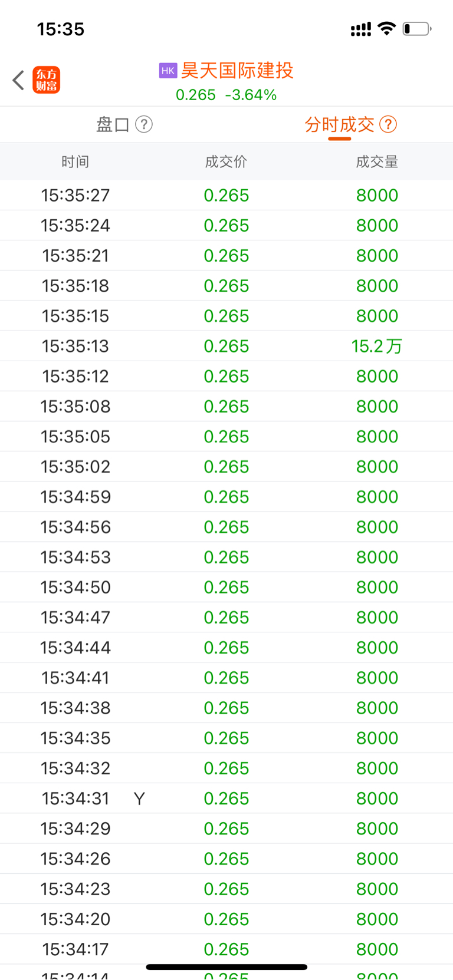Screen dimensions: 453x980
Task: Select the 时间 column header
Action: 75,161
